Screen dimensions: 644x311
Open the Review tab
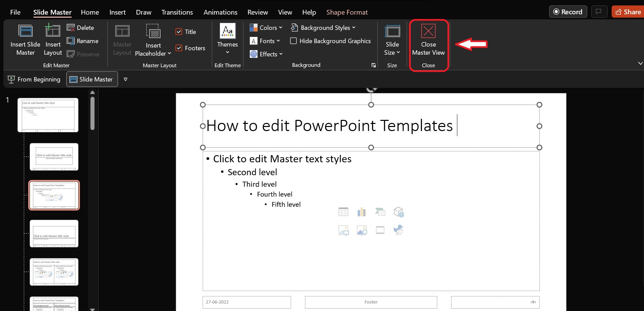(x=257, y=12)
